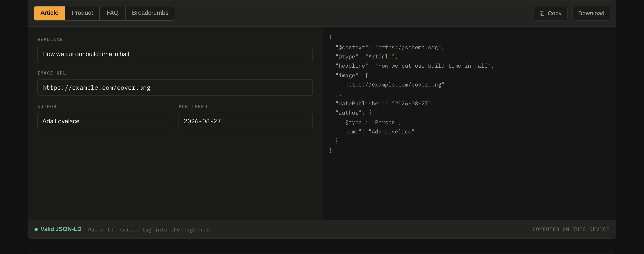Click the IMAGE URL field label
Image resolution: width=644 pixels, height=254 pixels.
(x=52, y=73)
